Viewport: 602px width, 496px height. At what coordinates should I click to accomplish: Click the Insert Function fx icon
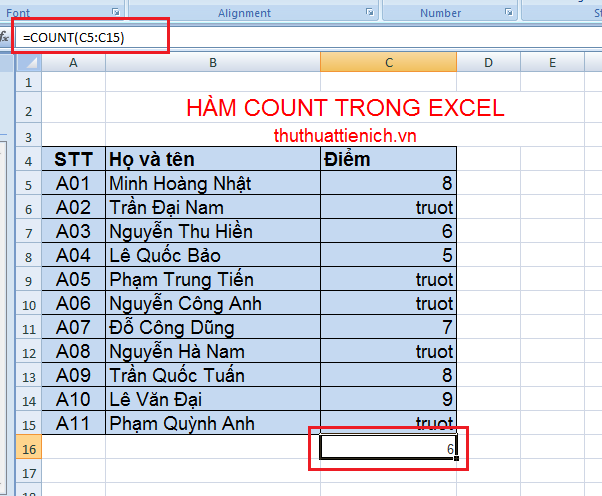[5, 37]
